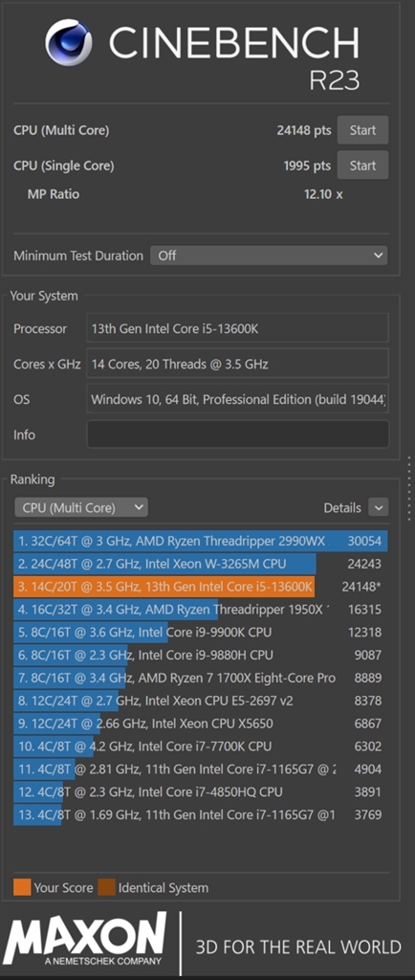Screen dimensions: 415x980
Task: Select the Xeon W-3265M ranking entry
Action: [200, 564]
